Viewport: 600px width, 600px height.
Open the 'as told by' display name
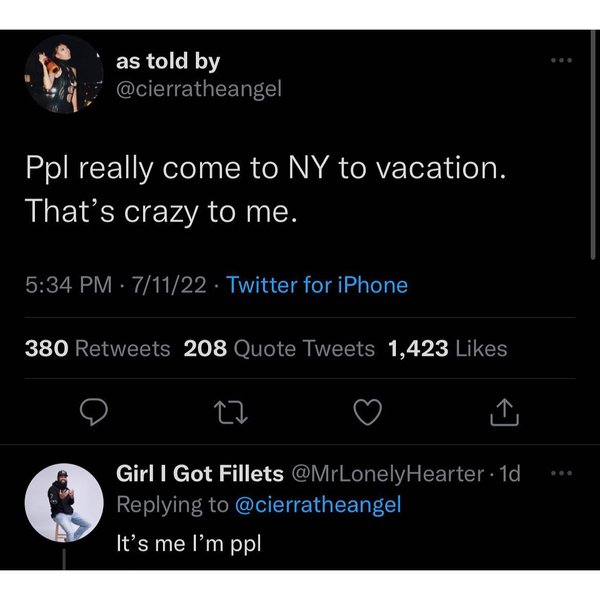coord(168,62)
